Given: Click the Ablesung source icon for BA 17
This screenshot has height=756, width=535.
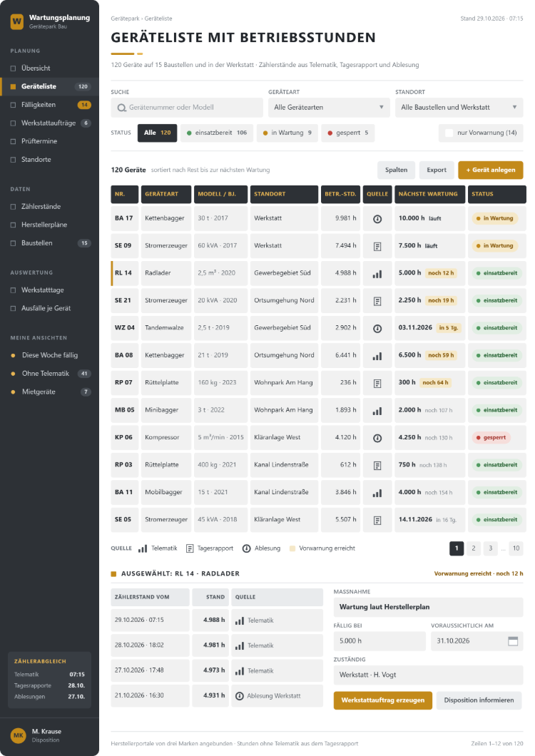Looking at the screenshot, I should point(377,219).
